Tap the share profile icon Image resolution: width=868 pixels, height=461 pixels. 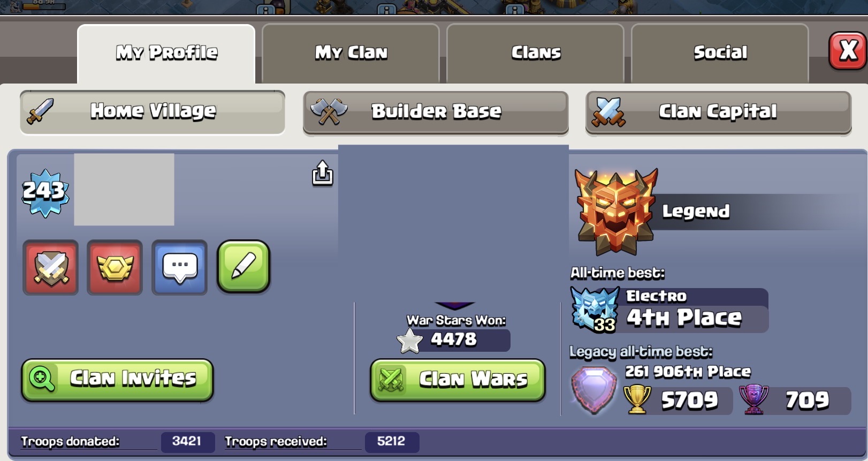pyautogui.click(x=322, y=173)
